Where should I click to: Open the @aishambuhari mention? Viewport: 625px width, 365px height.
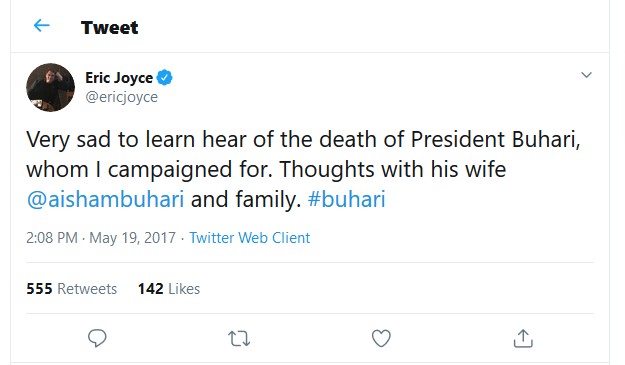click(x=105, y=199)
